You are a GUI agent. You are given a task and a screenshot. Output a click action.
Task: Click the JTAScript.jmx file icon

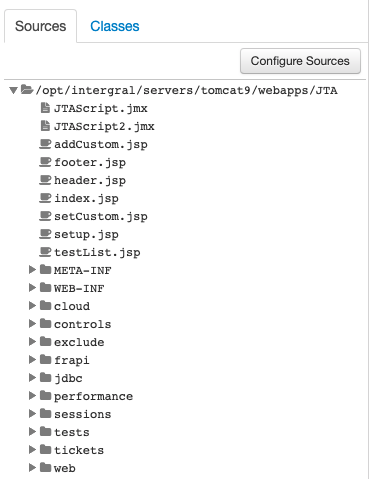pyautogui.click(x=45, y=108)
